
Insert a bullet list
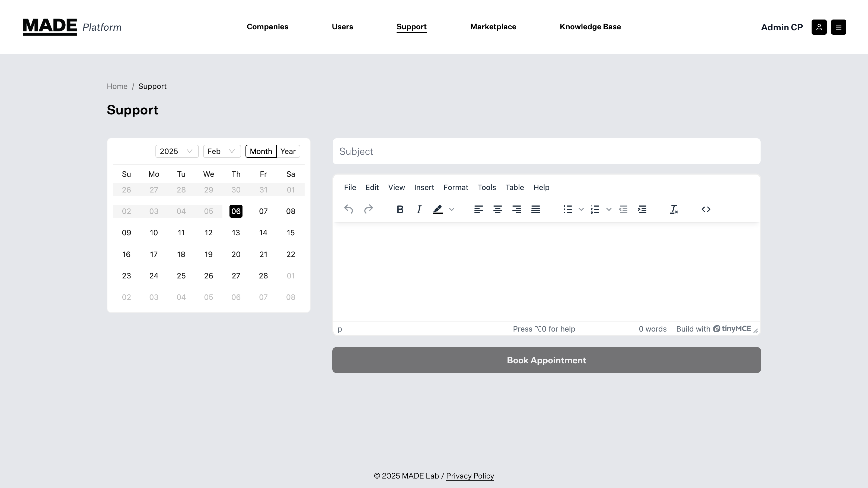pos(567,210)
